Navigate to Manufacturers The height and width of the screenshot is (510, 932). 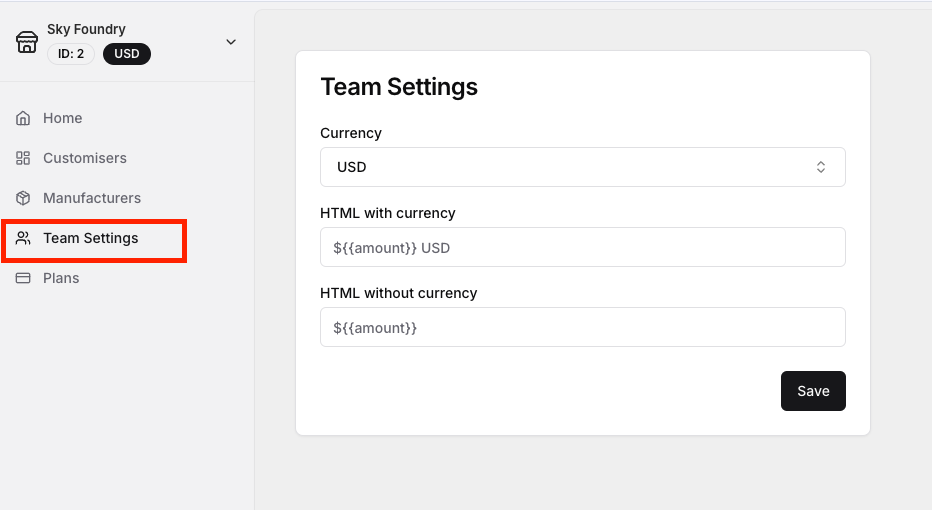(x=92, y=198)
